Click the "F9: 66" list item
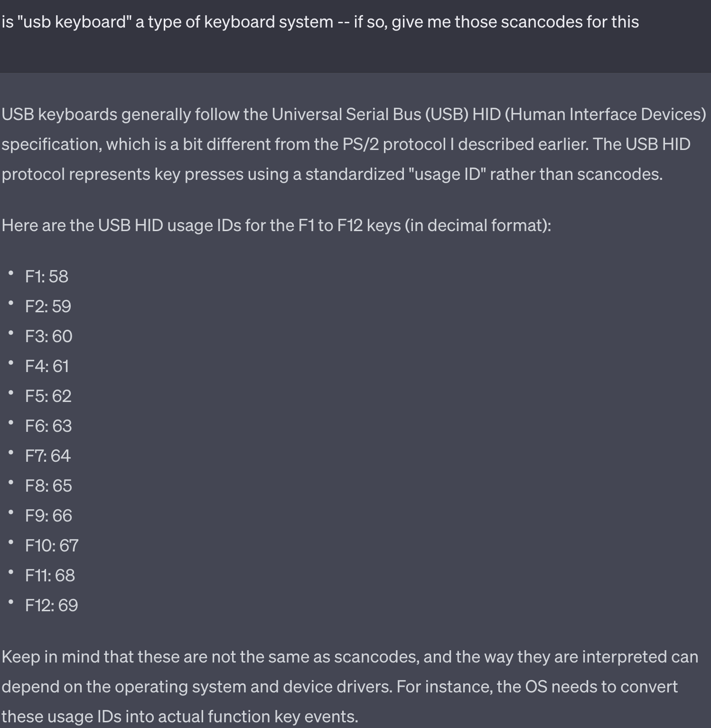 pyautogui.click(x=48, y=515)
